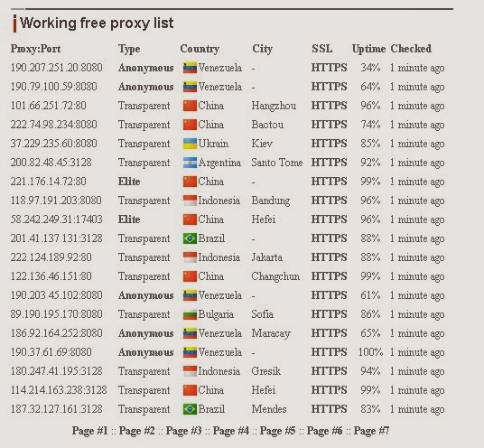Open Page #1 of the proxy list
The width and height of the screenshot is (484, 448).
pyautogui.click(x=89, y=431)
